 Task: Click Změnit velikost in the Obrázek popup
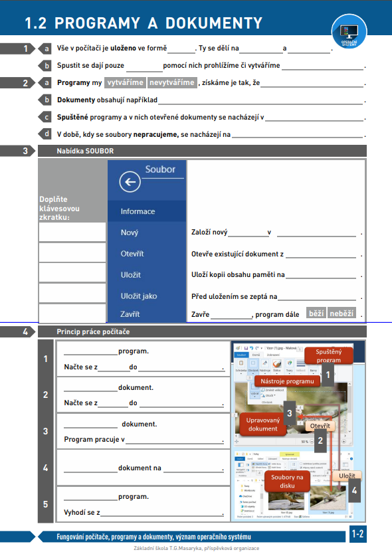click(272, 390)
